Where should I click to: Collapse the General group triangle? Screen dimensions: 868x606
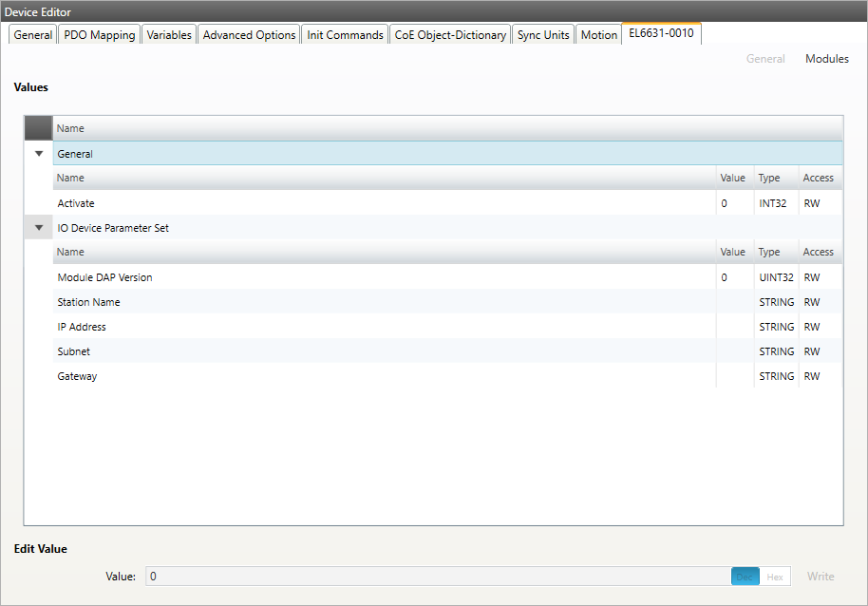pos(39,154)
